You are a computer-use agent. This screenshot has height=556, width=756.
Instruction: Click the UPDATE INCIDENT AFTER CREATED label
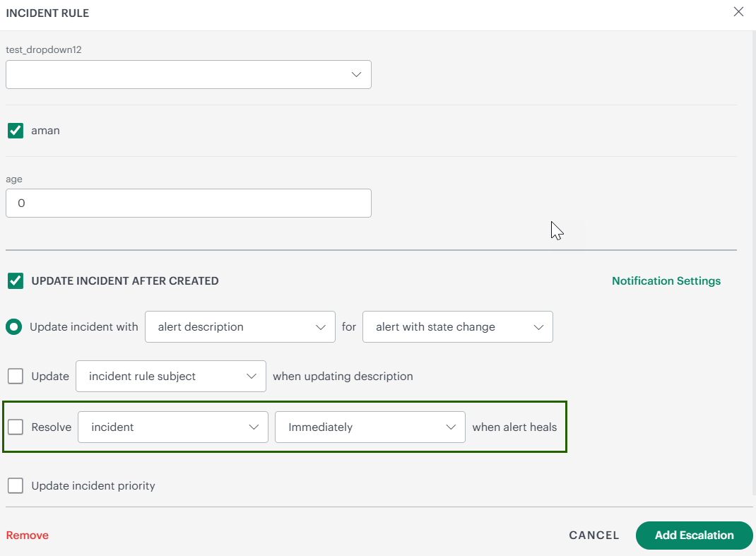[125, 281]
